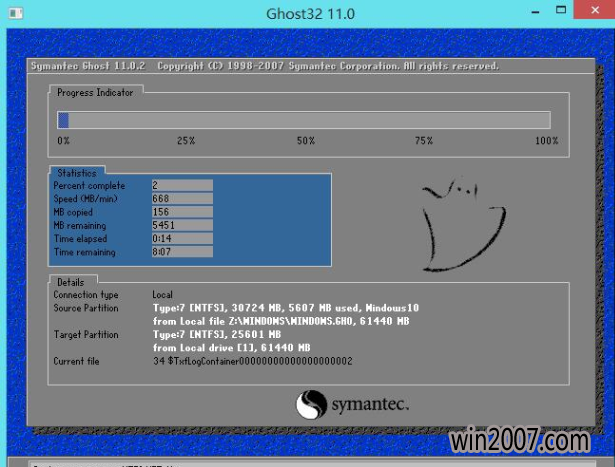Click the Time elapsed value 0:14
Screen dimensions: 615x467
click(182, 238)
